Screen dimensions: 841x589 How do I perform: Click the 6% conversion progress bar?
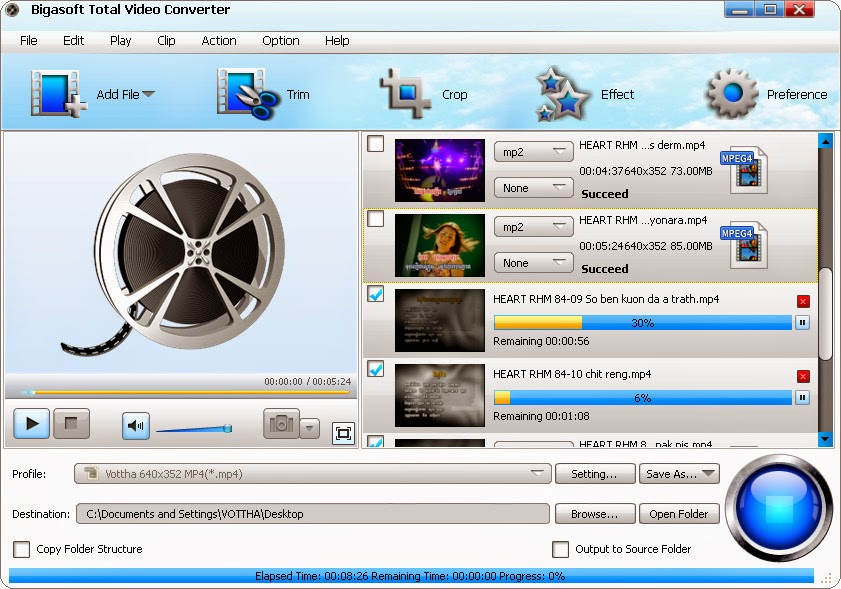(643, 397)
